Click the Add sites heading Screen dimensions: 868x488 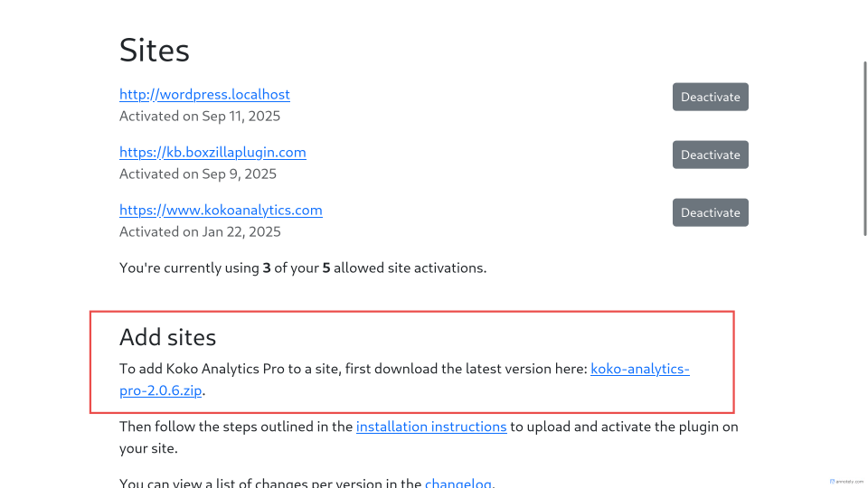coord(168,338)
